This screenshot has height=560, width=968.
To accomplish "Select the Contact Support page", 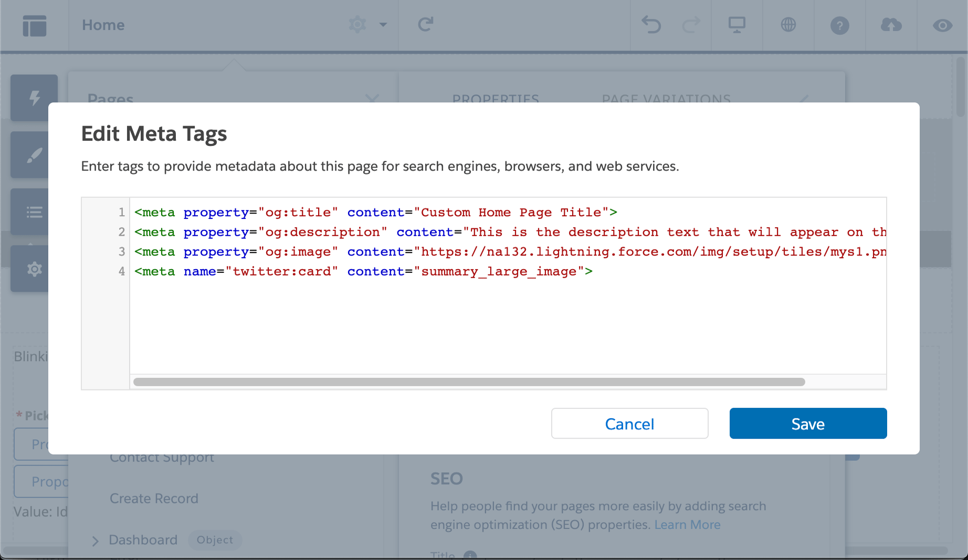I will coord(162,458).
